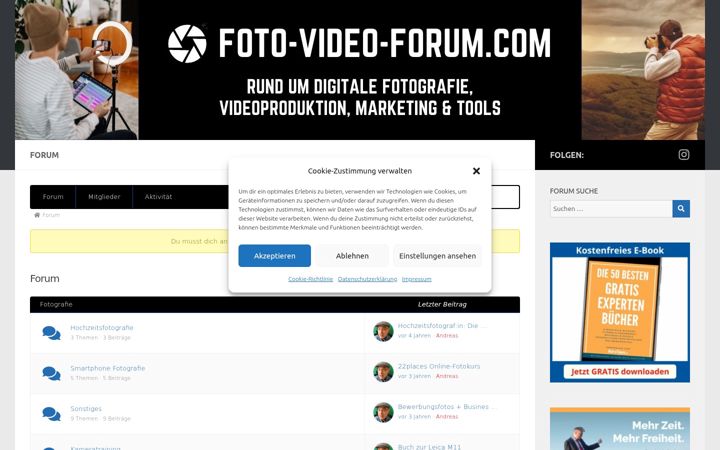Focus the Suchen forum search field
The height and width of the screenshot is (450, 720).
click(611, 208)
